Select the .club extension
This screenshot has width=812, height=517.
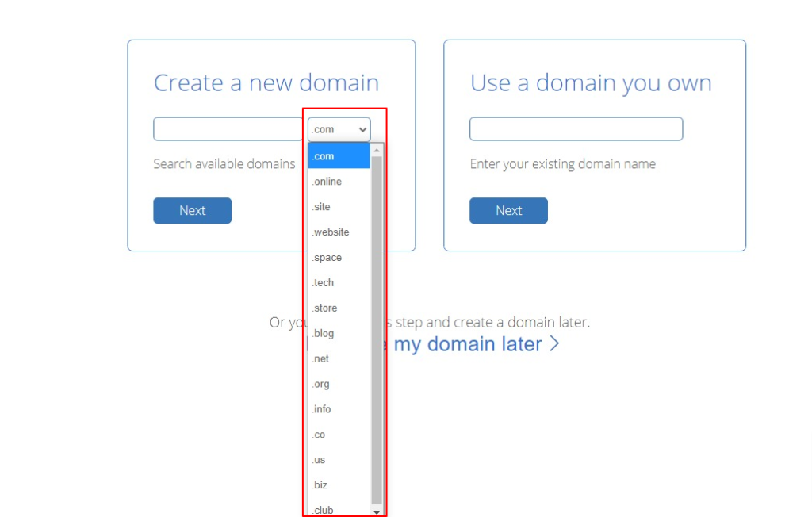click(x=339, y=509)
